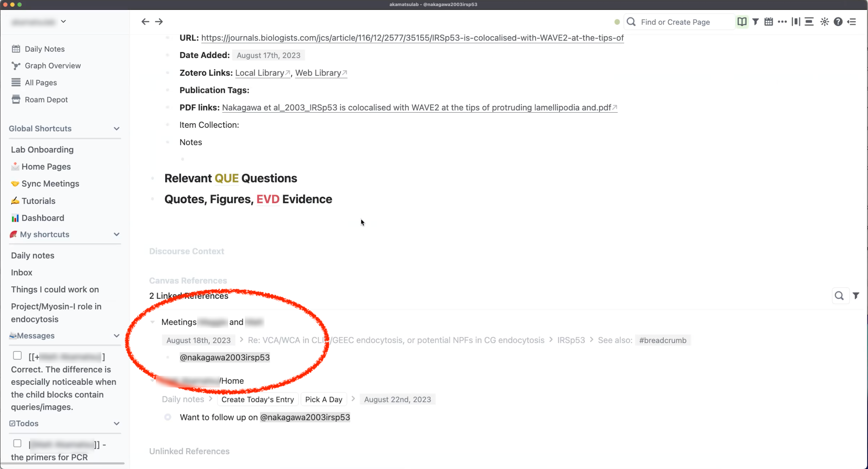This screenshot has height=469, width=868.
Task: Open Roam Depot in sidebar
Action: [x=39, y=99]
